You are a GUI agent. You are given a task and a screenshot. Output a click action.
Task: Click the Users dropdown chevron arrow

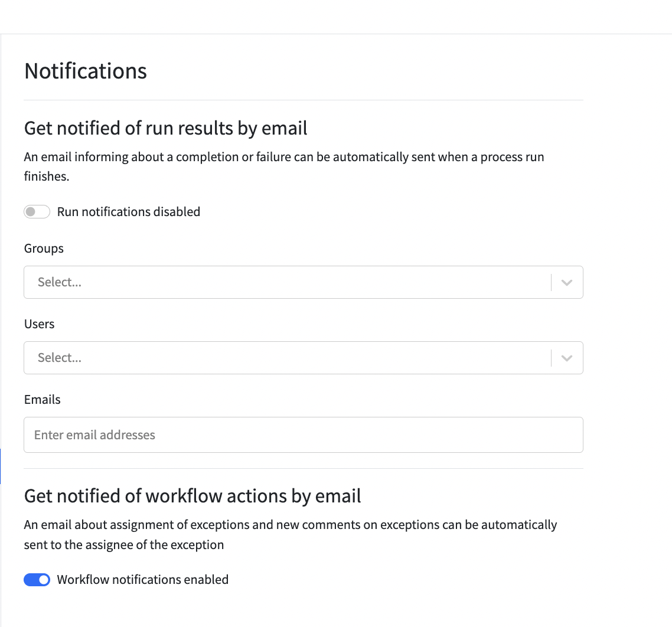pos(566,358)
